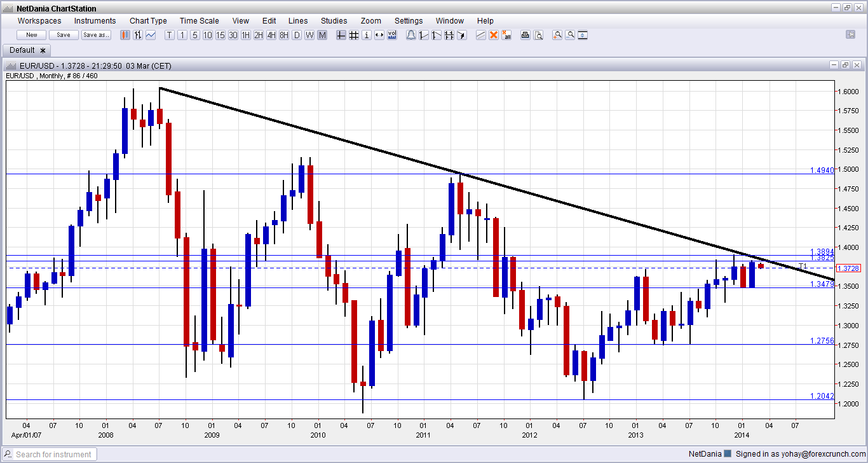
Task: Open the Time Scale menu
Action: pyautogui.click(x=199, y=20)
